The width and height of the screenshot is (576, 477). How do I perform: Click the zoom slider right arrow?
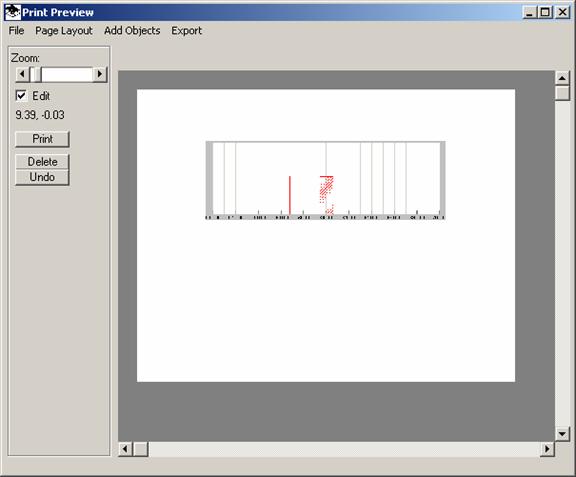(100, 74)
